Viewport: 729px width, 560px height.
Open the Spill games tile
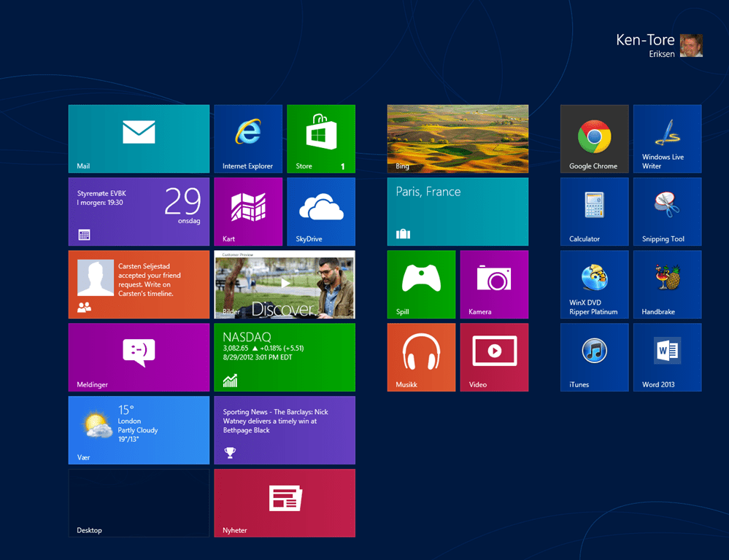421,284
